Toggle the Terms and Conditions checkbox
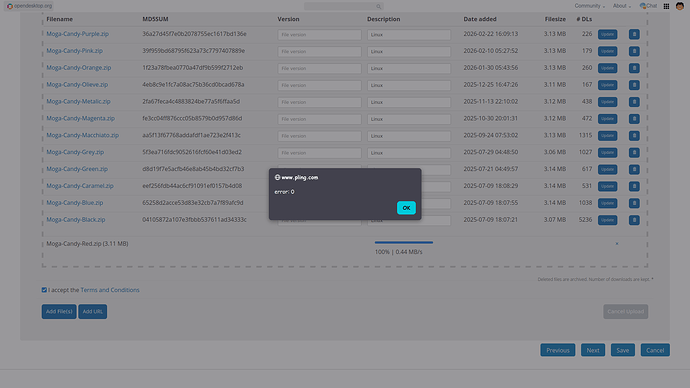This screenshot has height=388, width=690. (44, 290)
